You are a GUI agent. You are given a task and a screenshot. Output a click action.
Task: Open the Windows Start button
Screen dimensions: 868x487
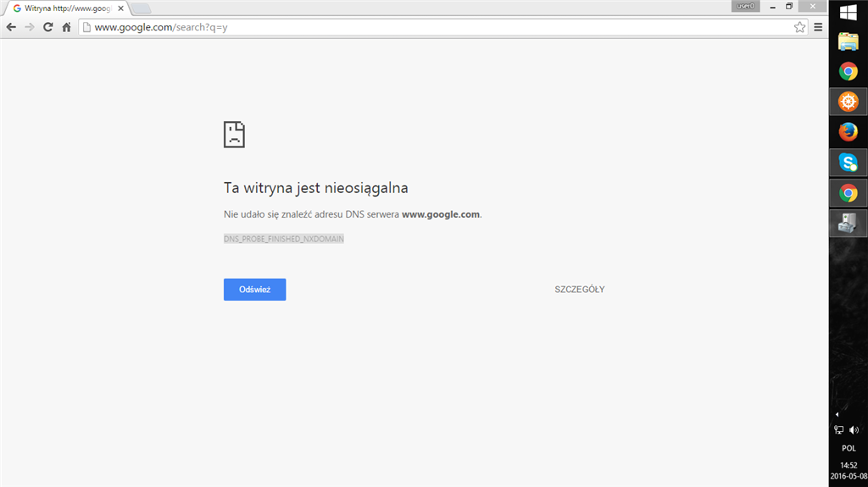[848, 13]
